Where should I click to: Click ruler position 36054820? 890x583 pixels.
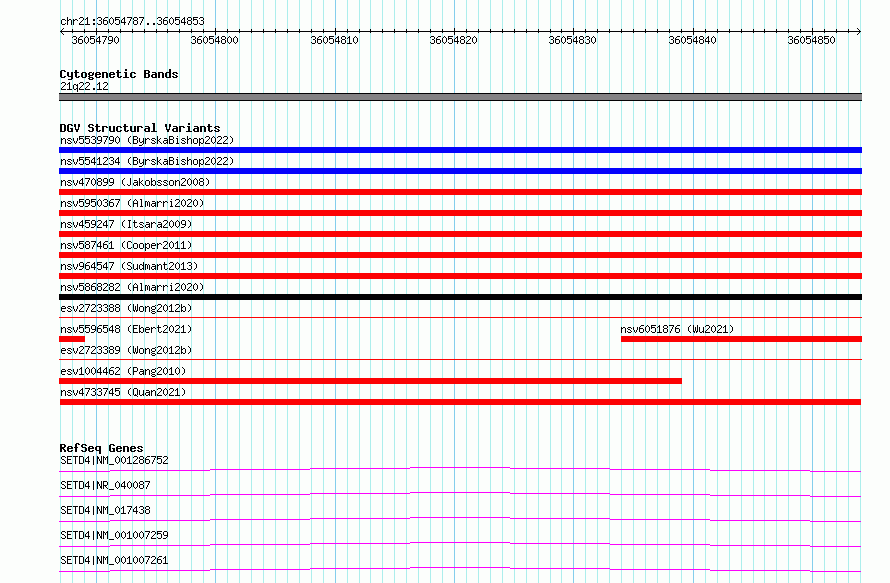click(x=454, y=40)
